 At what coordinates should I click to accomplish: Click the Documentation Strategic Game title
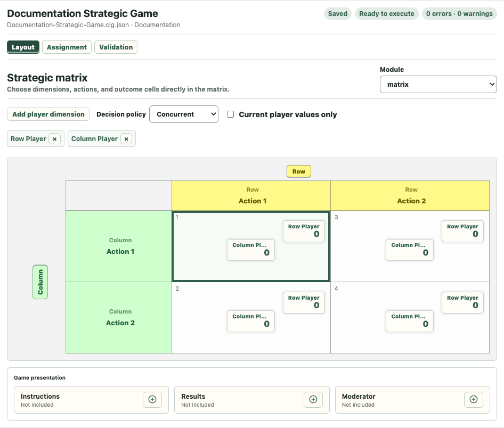[x=83, y=14]
